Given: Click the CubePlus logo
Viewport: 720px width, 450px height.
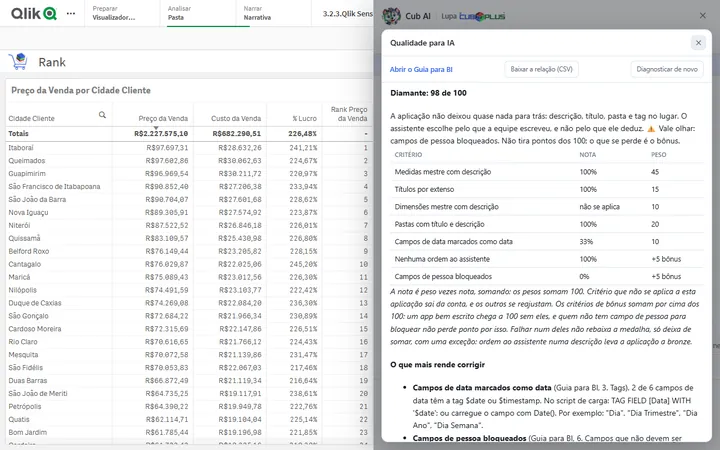Looking at the screenshot, I should pyautogui.click(x=482, y=16).
